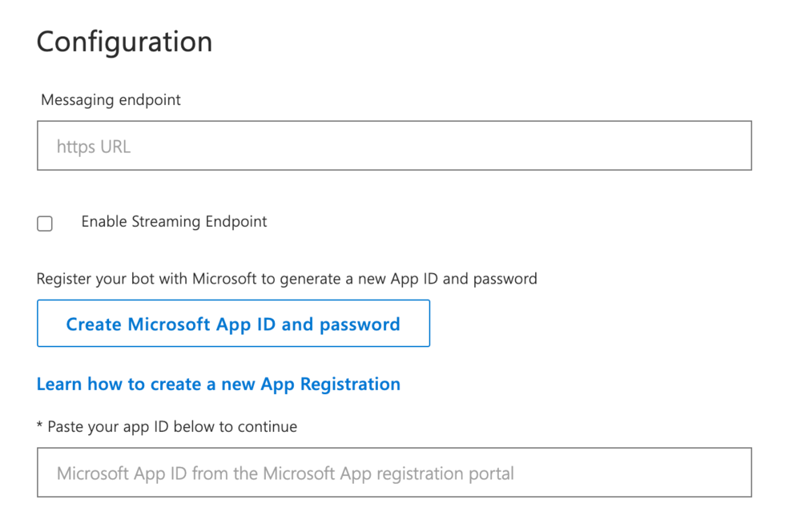Tick the box beside Enable Streaming Endpoint
This screenshot has width=801, height=532.
point(45,224)
